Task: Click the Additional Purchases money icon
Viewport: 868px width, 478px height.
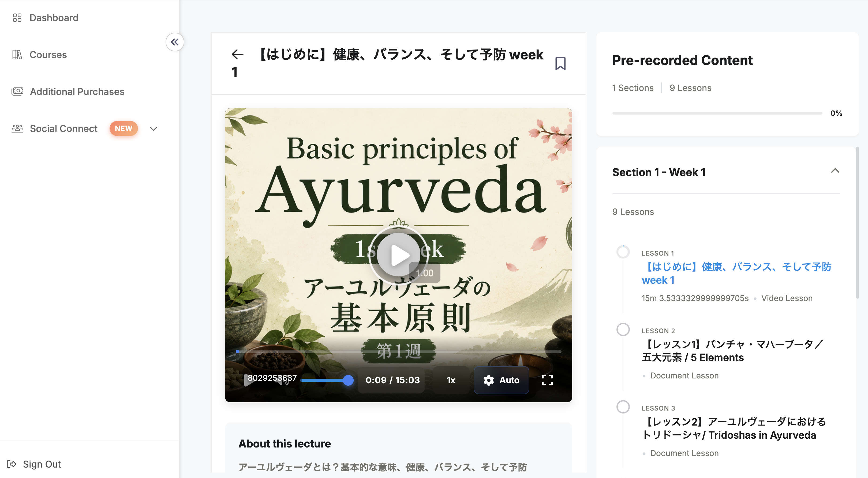Action: pyautogui.click(x=17, y=91)
